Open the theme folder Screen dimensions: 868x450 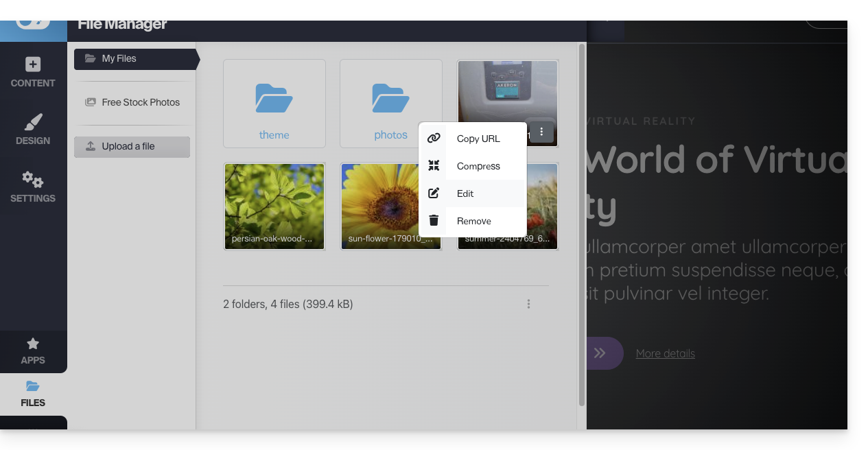[274, 104]
